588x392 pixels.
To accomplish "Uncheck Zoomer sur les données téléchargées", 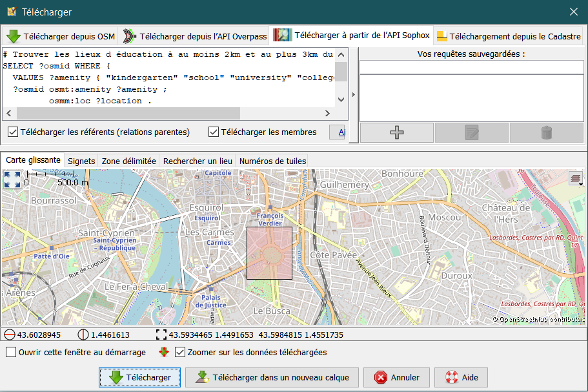I will pos(180,352).
